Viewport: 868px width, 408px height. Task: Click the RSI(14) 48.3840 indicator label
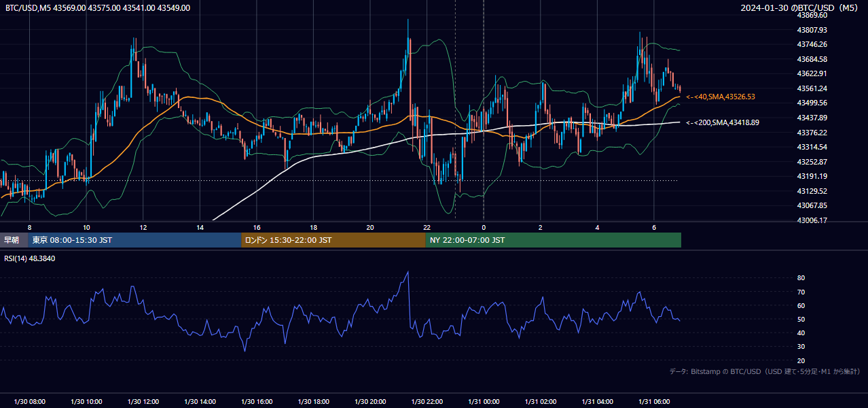click(x=30, y=258)
